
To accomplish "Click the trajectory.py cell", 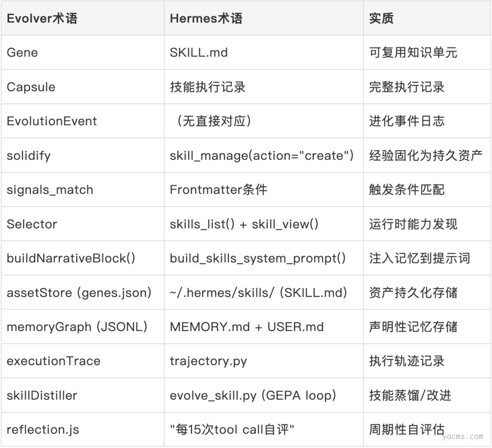I will pyautogui.click(x=208, y=361).
